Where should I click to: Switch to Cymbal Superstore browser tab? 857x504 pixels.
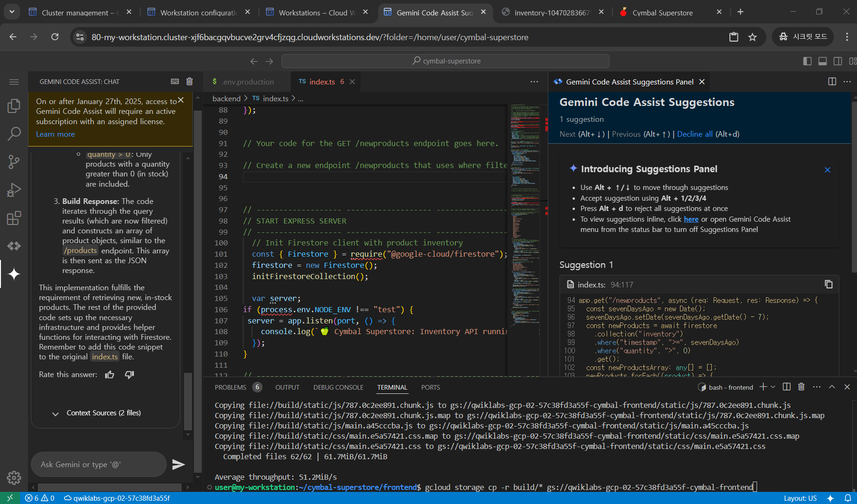pyautogui.click(x=668, y=13)
